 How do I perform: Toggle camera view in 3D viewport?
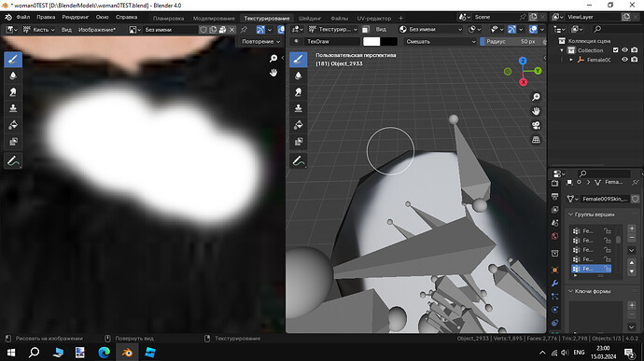pos(536,125)
